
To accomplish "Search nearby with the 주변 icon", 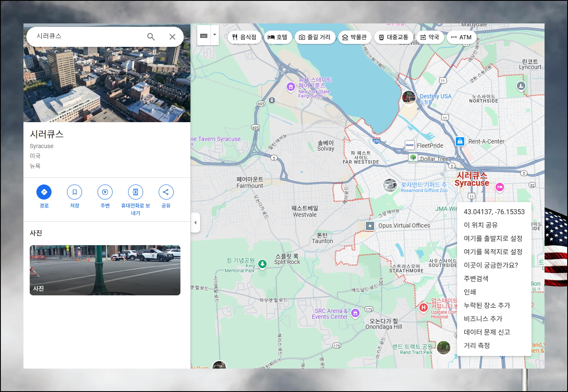I will click(x=105, y=192).
